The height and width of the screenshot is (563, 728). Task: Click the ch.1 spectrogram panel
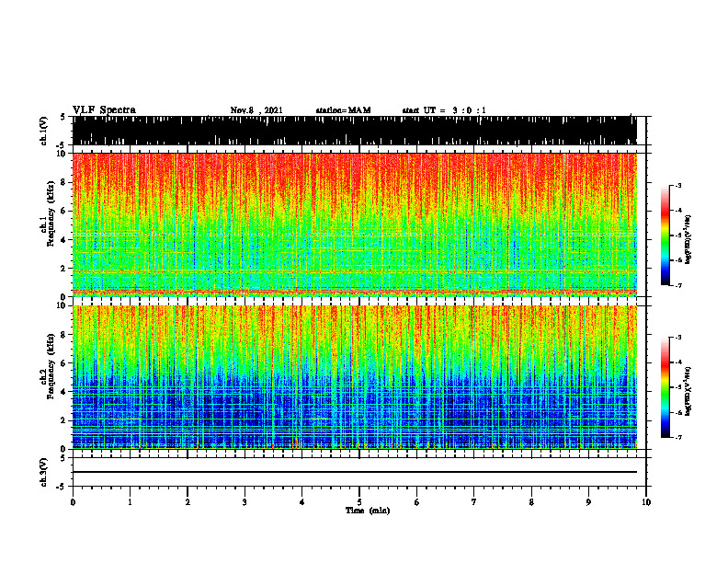click(x=355, y=224)
